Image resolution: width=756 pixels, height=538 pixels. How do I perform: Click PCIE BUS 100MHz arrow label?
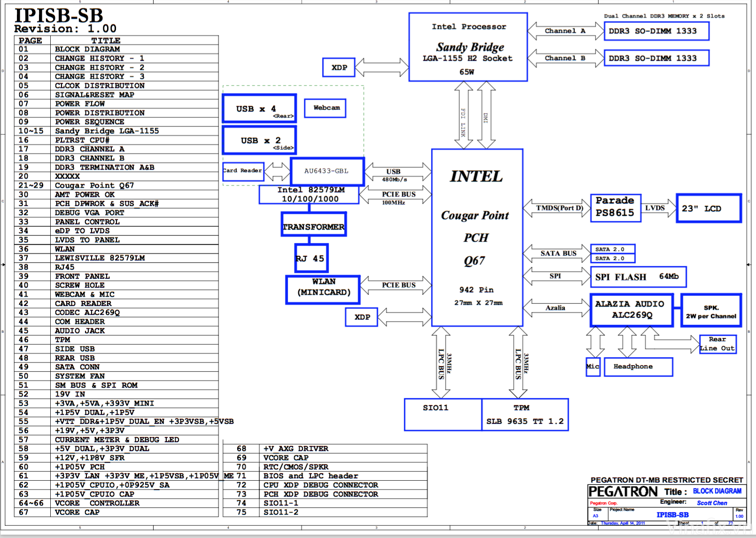(x=398, y=198)
